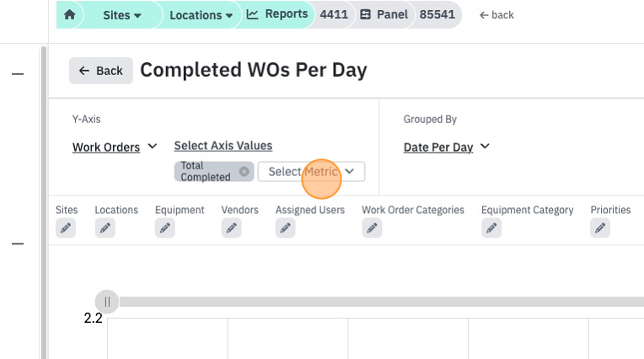Edit the Locations filter pencil icon
Screen dimensions: 644x359
pos(105,228)
